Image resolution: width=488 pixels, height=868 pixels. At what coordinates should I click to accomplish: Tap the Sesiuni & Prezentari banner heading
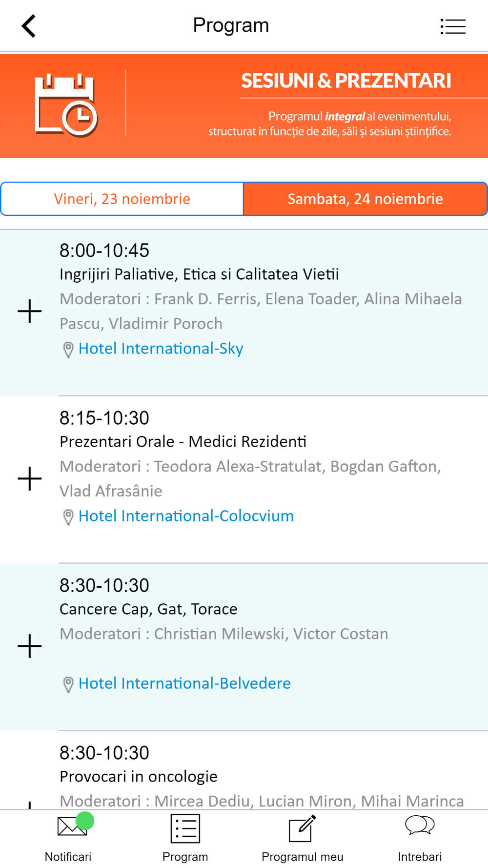pos(346,81)
